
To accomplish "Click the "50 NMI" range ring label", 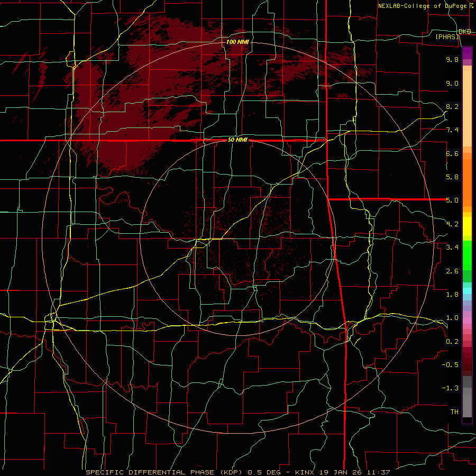I will tap(237, 140).
